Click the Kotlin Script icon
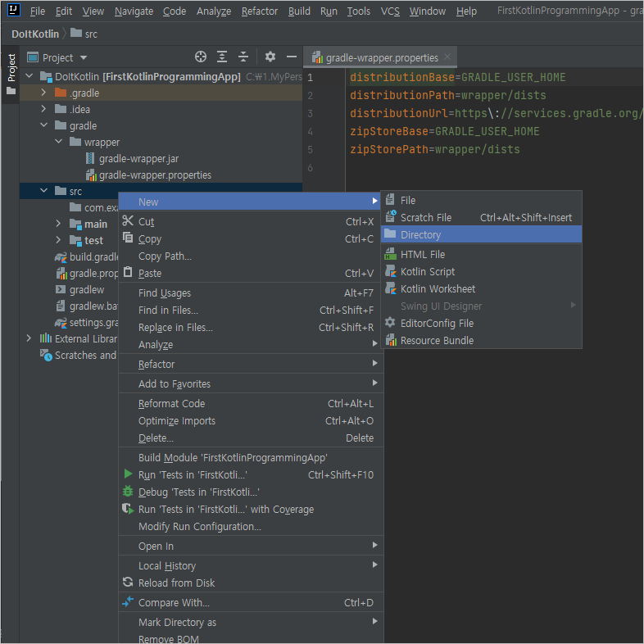644x644 pixels. click(x=391, y=271)
